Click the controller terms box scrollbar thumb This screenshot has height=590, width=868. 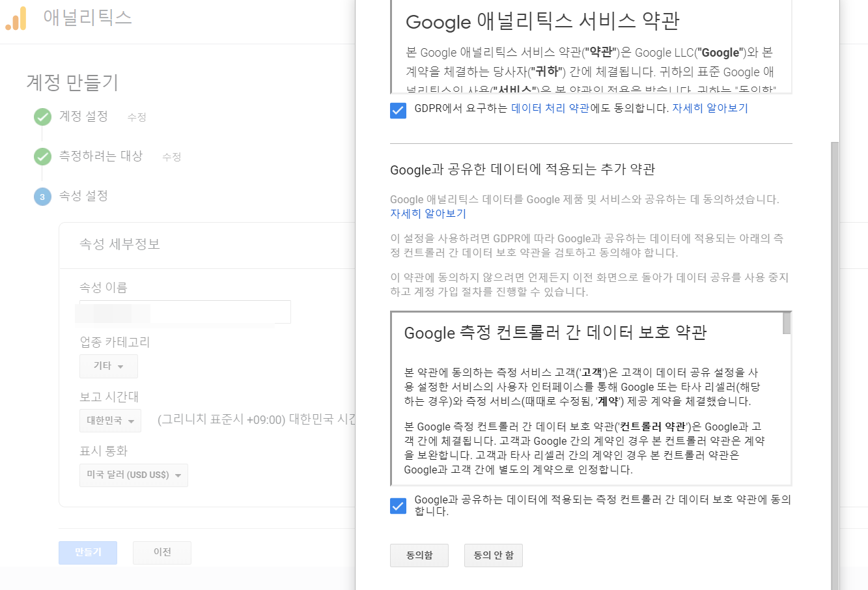point(787,324)
